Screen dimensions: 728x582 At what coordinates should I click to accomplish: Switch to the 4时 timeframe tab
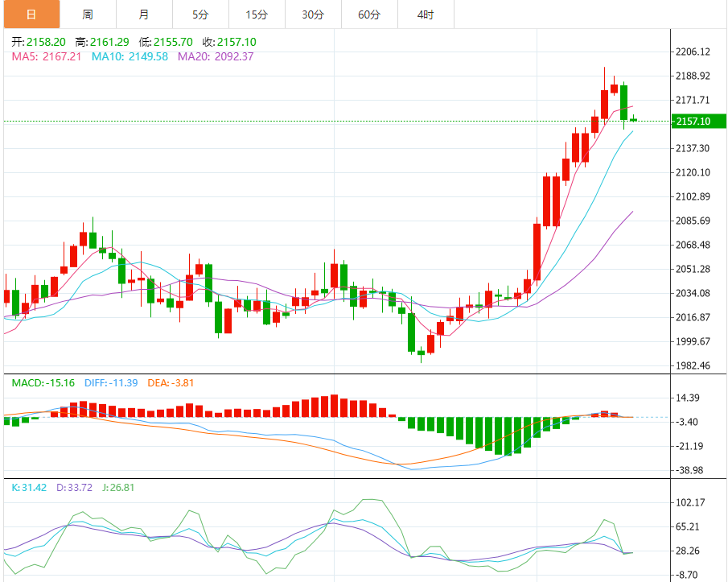point(426,14)
